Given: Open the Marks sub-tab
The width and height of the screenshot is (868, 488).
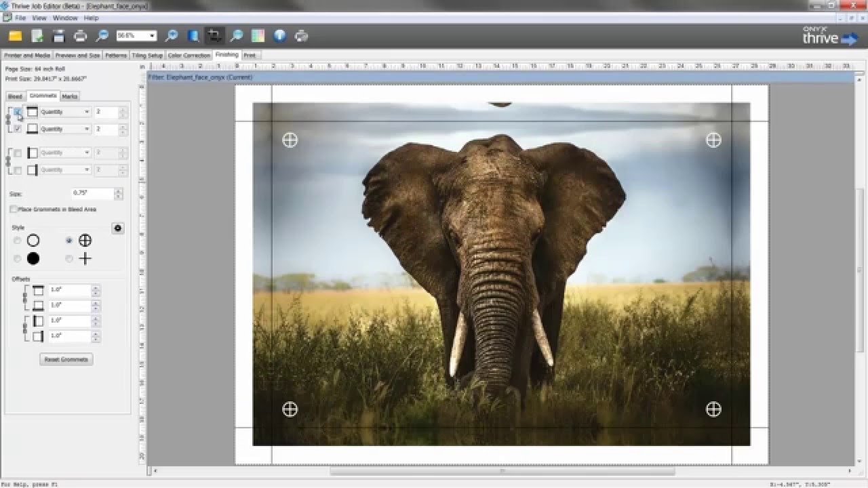Looking at the screenshot, I should 70,96.
